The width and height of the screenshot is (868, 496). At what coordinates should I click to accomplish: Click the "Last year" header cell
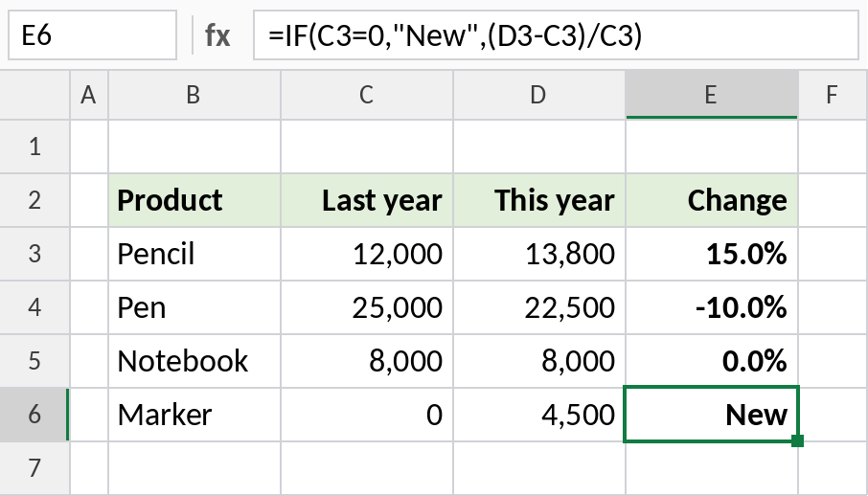coord(367,200)
